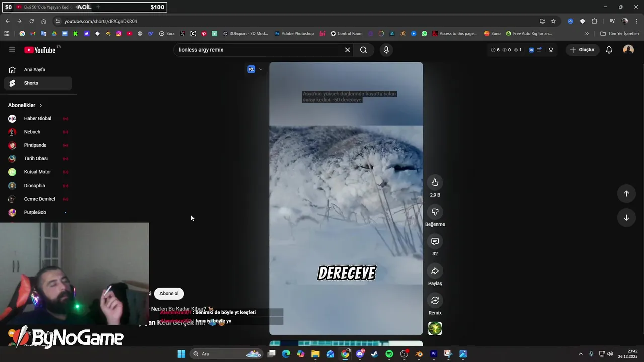Image resolution: width=644 pixels, height=362 pixels.
Task: Open the Haber Global subscription
Action: click(38, 119)
